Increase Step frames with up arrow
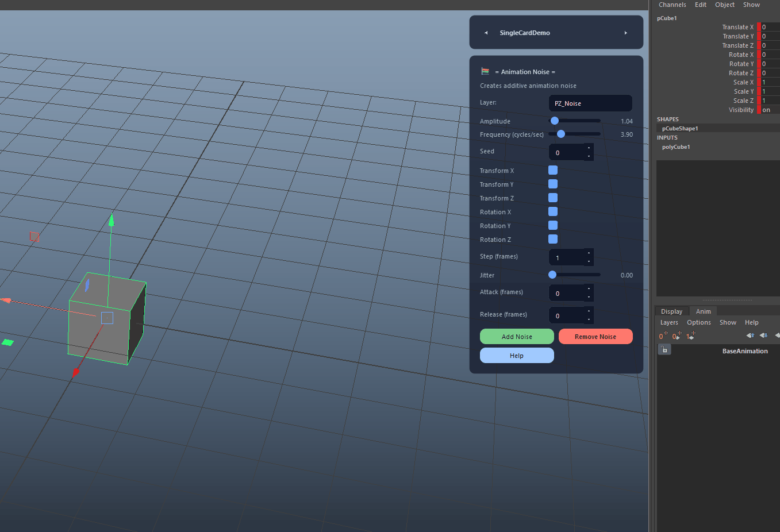This screenshot has width=780, height=532. pyautogui.click(x=589, y=253)
